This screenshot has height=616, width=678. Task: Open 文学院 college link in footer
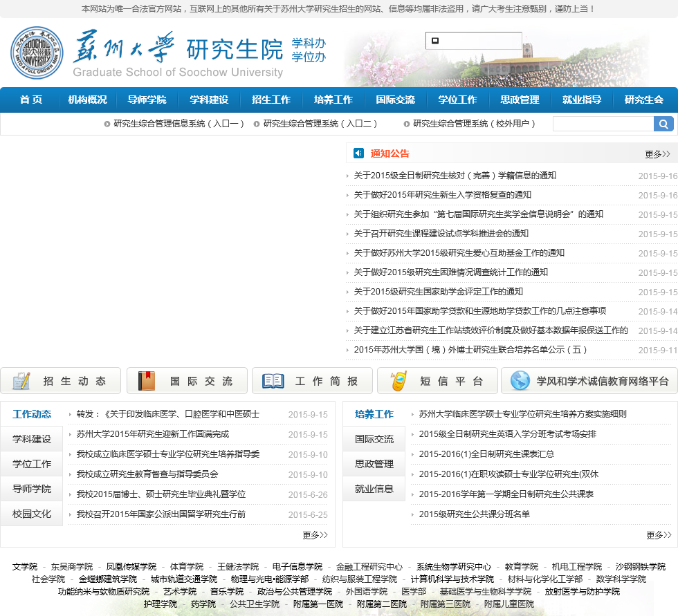pos(25,567)
